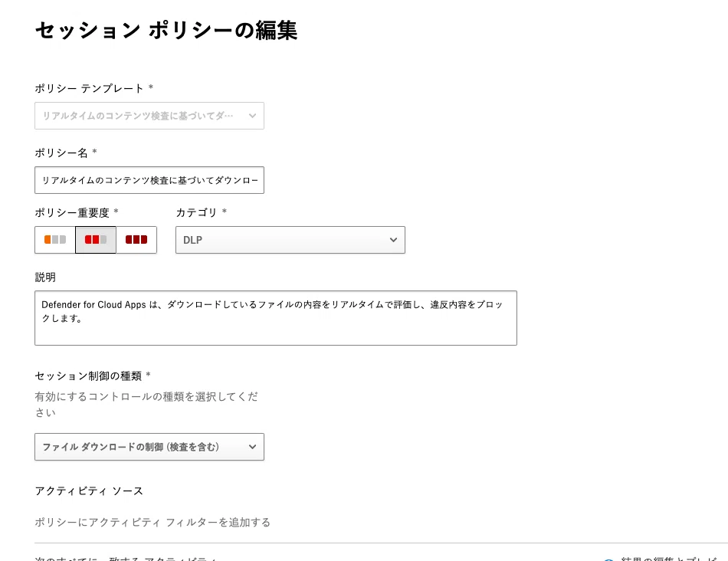Click the ポリシー名 text field
Viewport: 728px width, 561px height.
pyautogui.click(x=149, y=180)
